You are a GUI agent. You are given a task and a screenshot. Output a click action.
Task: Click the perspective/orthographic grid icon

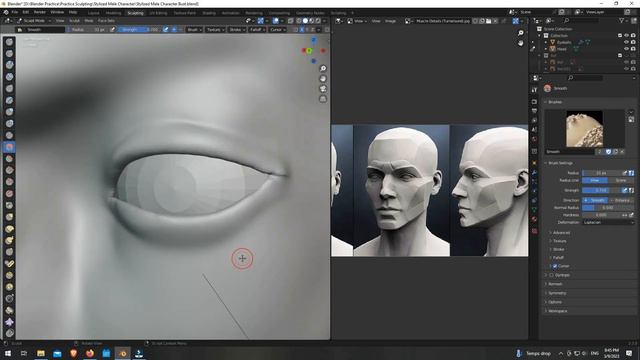click(323, 99)
